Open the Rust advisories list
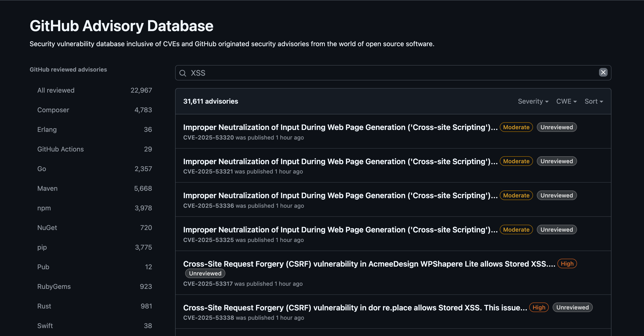 tap(44, 306)
